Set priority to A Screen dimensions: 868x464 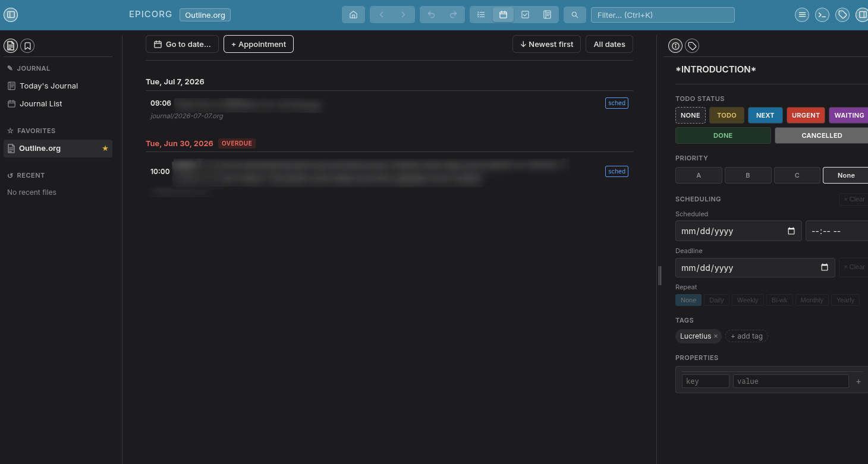(x=699, y=175)
